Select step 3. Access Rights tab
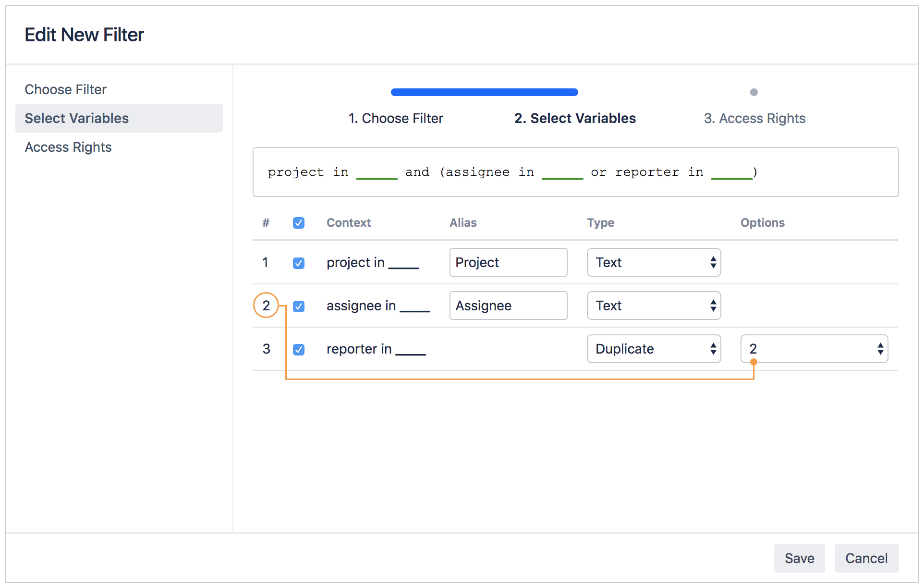The width and height of the screenshot is (924, 588). pos(754,118)
